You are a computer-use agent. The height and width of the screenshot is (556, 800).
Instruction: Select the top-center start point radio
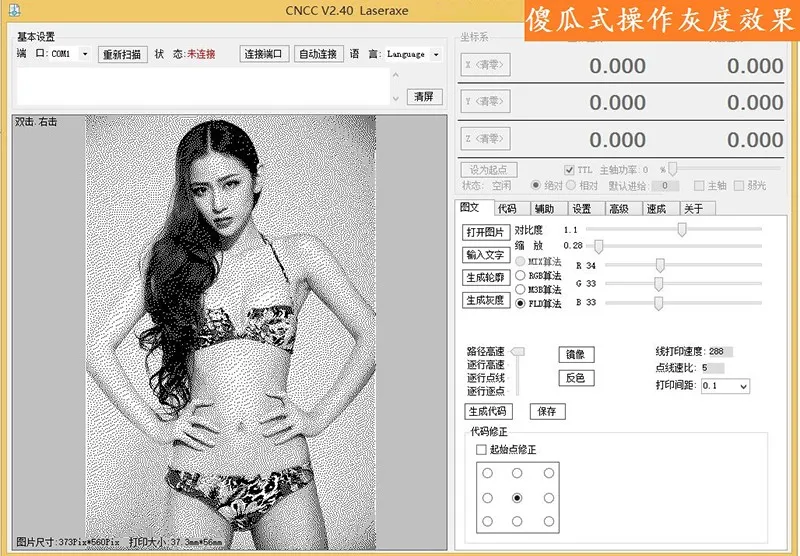[x=517, y=473]
